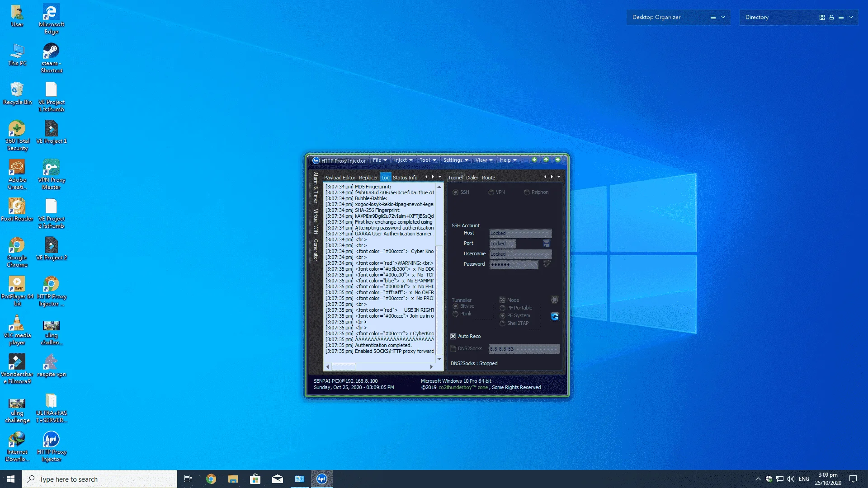
Task: Switch to the Dialer tab
Action: pyautogui.click(x=472, y=178)
